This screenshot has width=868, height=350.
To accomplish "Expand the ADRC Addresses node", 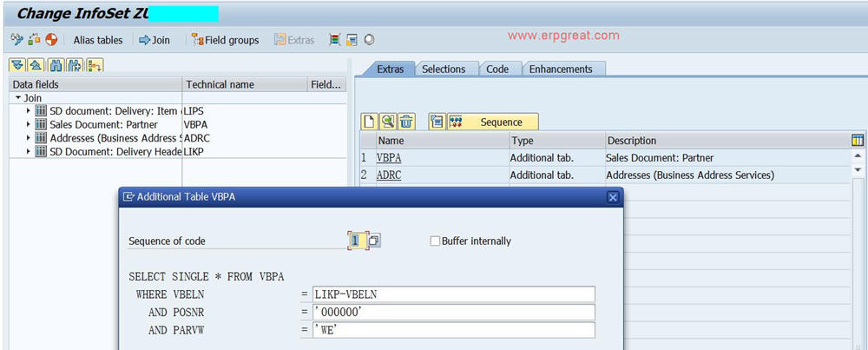I will [29, 138].
